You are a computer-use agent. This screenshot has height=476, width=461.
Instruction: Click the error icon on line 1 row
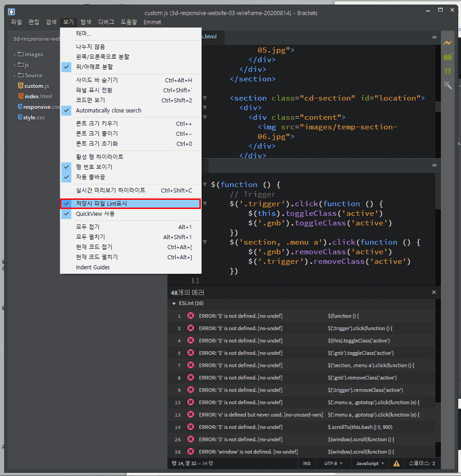[x=191, y=316]
